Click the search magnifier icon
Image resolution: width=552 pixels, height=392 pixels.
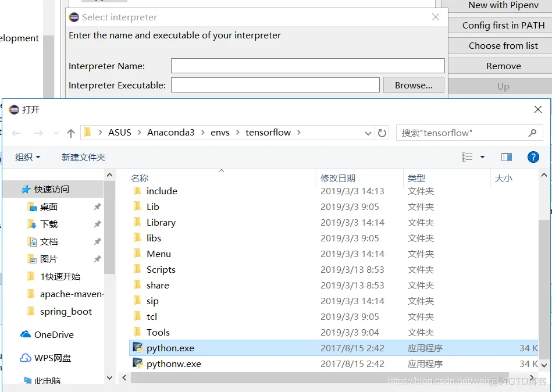point(532,133)
